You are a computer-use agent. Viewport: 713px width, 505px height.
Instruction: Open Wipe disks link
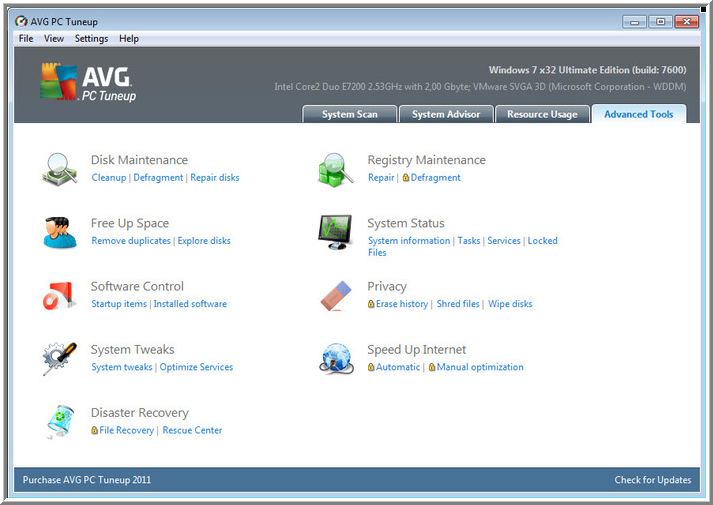[x=510, y=304]
